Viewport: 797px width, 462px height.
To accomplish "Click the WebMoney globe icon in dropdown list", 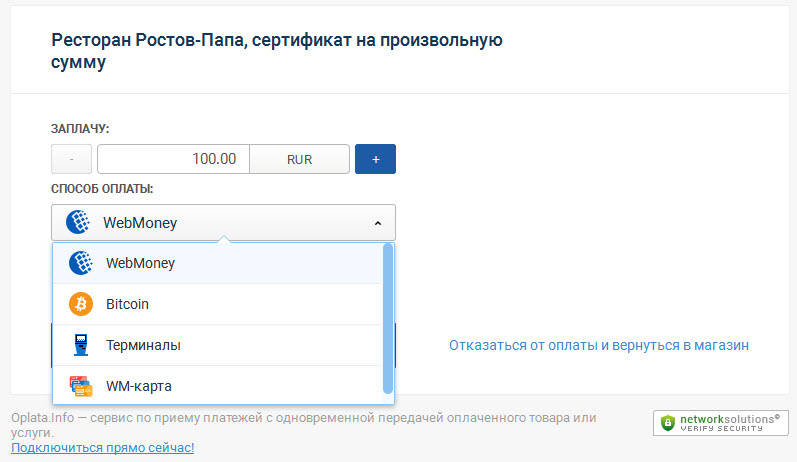I will (81, 263).
